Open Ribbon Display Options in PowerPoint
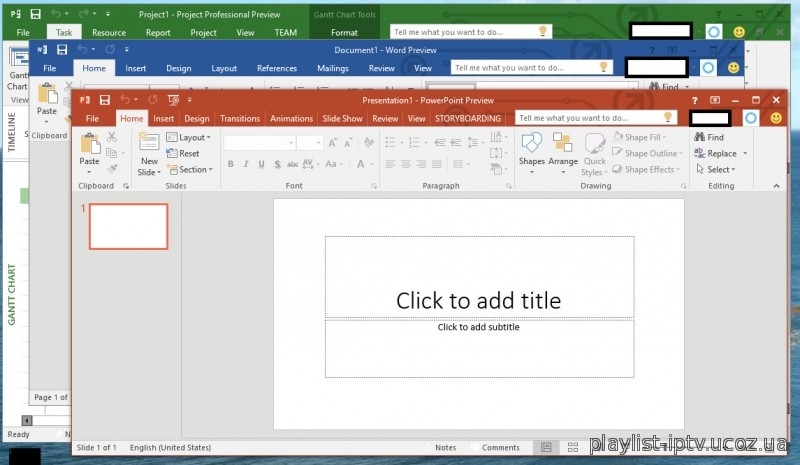 (x=715, y=100)
